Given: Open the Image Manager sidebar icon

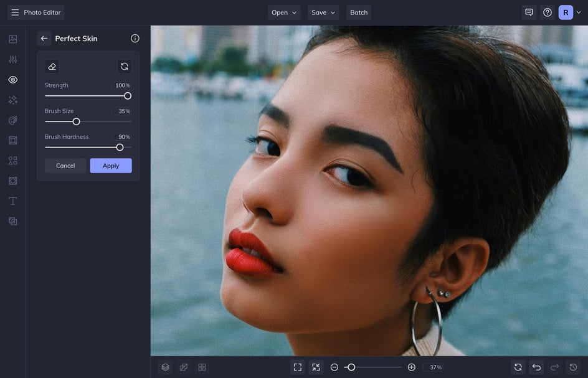Looking at the screenshot, I should [x=12, y=39].
